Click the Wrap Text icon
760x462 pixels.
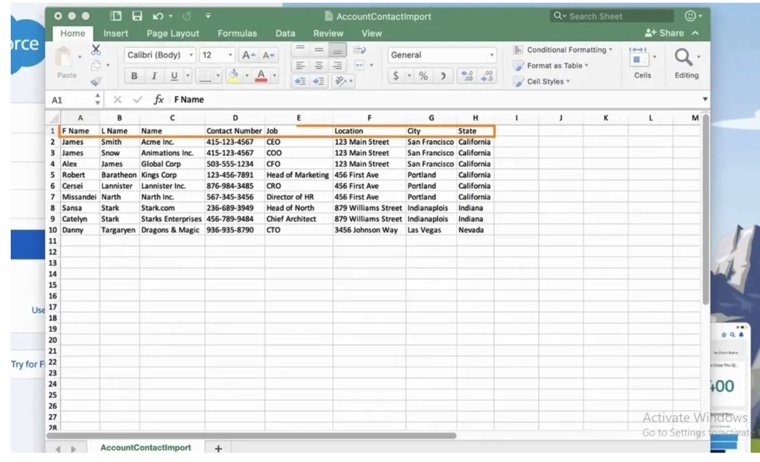point(360,50)
